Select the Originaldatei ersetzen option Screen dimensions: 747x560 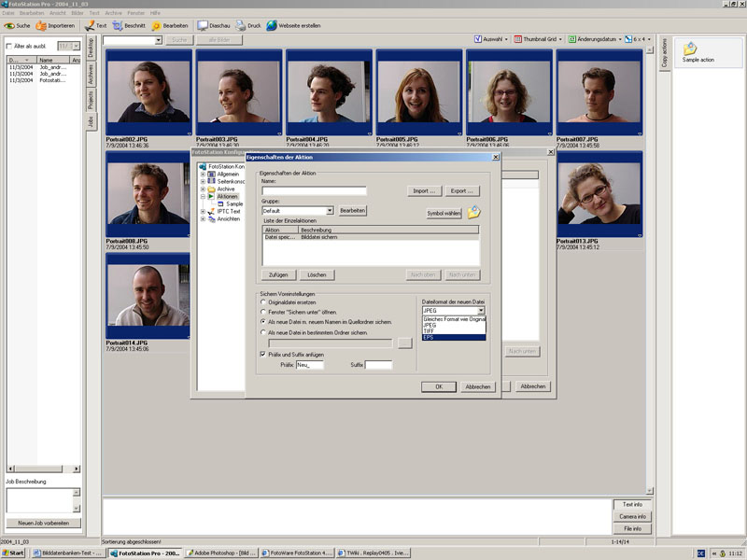pyautogui.click(x=263, y=302)
